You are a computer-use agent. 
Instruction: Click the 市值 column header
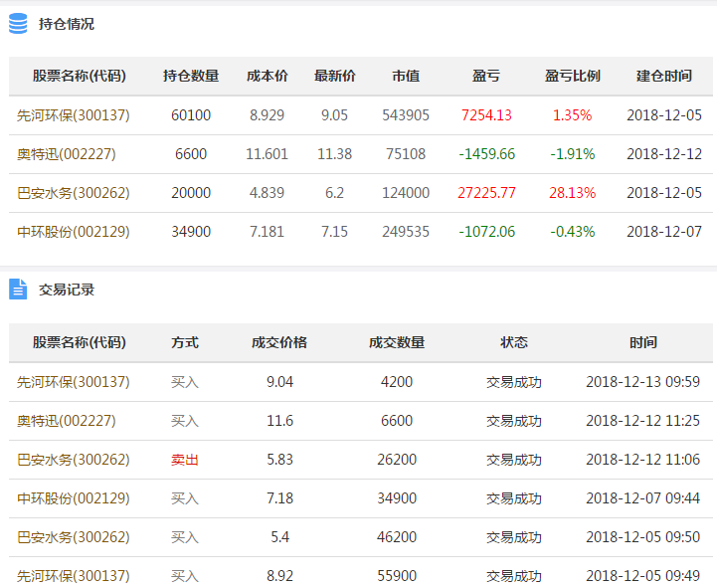tap(406, 76)
